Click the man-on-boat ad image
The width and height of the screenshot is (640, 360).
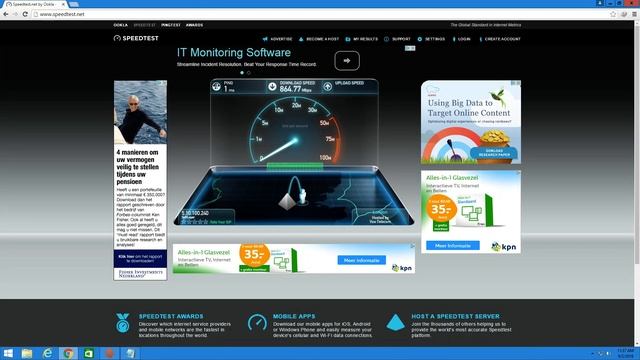[x=140, y=112]
